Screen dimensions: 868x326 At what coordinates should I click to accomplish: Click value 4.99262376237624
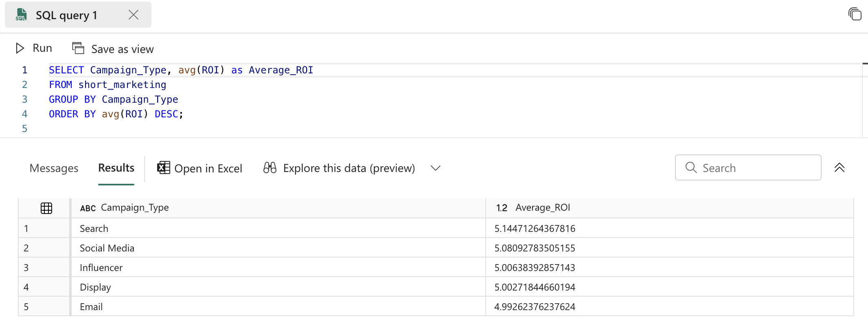pos(535,306)
